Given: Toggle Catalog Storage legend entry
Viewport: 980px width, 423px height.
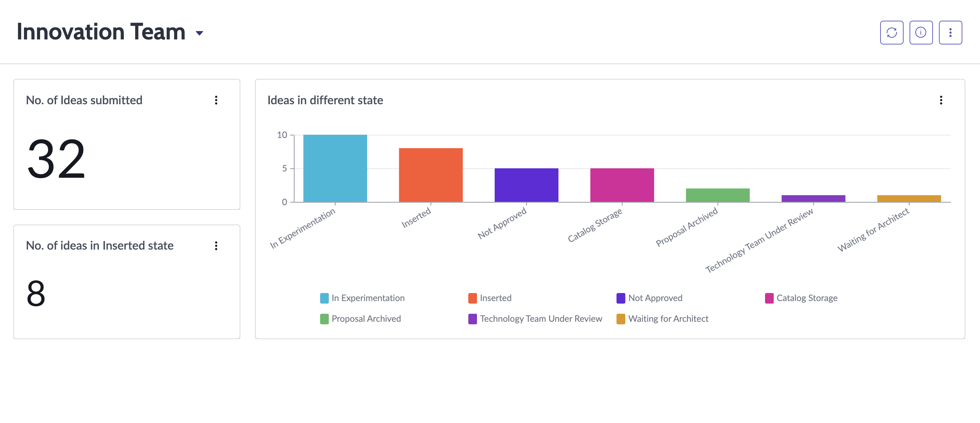Looking at the screenshot, I should point(801,298).
